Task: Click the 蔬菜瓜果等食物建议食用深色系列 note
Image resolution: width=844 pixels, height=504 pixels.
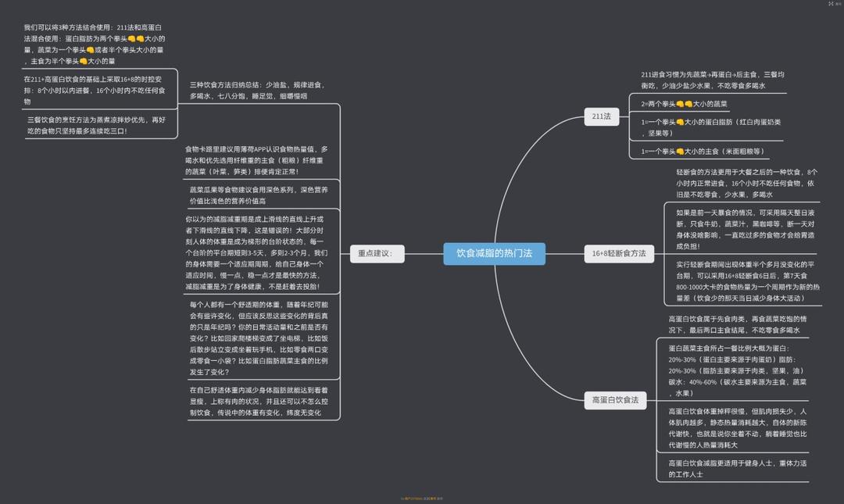Action: (259, 195)
